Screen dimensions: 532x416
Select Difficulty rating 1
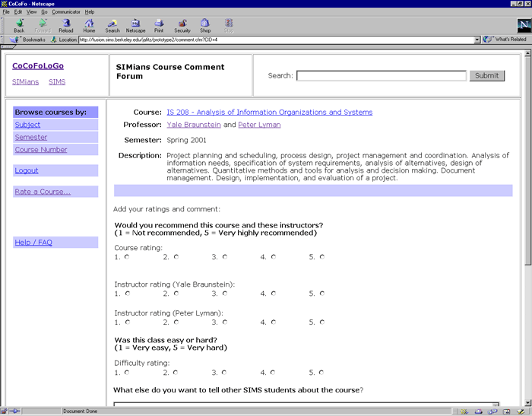tap(127, 372)
